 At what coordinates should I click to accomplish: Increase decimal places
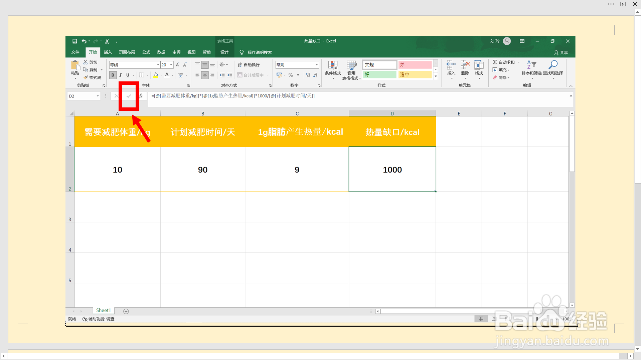coord(308,75)
